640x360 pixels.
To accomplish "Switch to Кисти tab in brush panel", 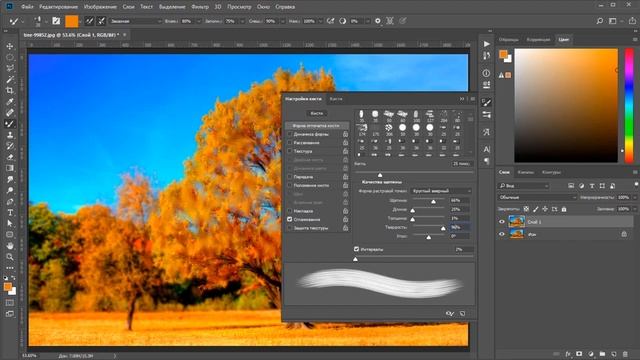I will (x=336, y=99).
